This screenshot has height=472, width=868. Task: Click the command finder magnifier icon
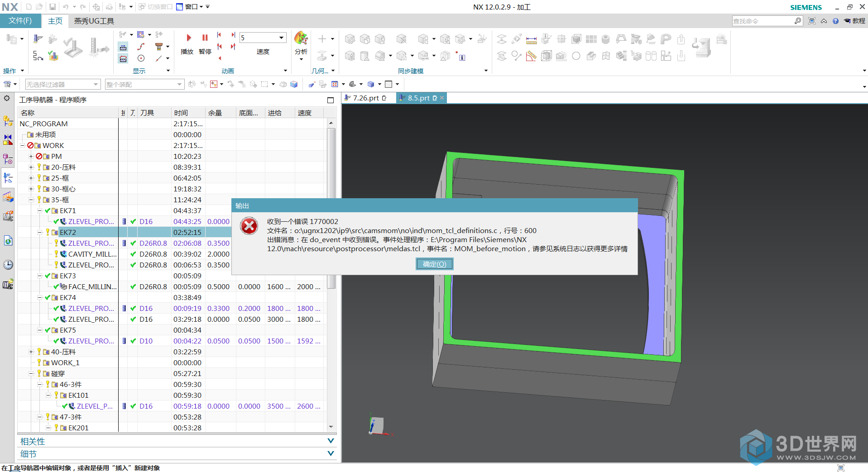[x=797, y=21]
